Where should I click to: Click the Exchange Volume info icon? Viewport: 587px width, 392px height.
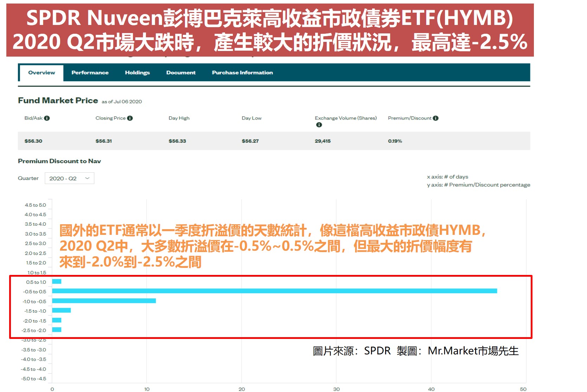319,125
